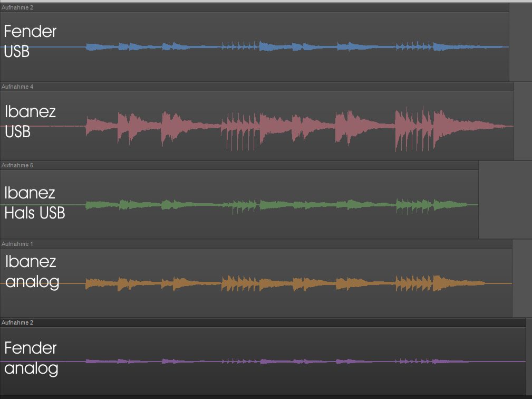This screenshot has height=399, width=532.
Task: Select the Aufnahme 4 clip title bar
Action: click(257, 87)
